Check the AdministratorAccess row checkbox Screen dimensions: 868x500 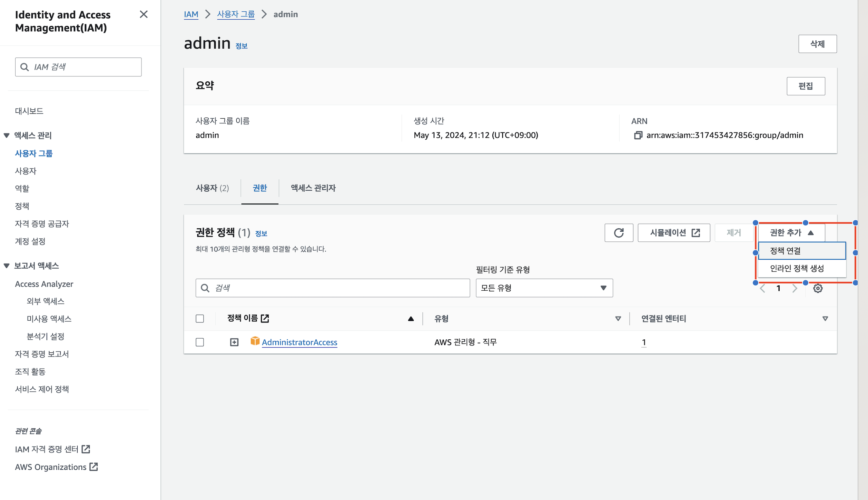[200, 342]
